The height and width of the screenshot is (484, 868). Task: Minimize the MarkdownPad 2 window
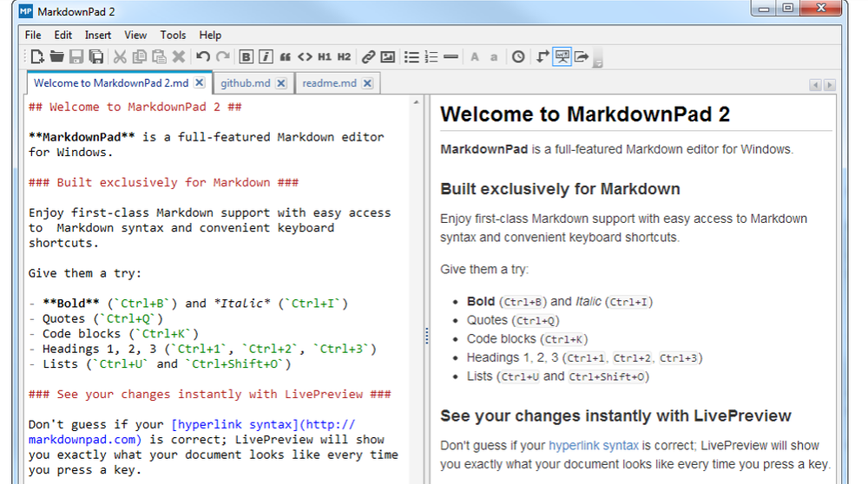click(764, 8)
